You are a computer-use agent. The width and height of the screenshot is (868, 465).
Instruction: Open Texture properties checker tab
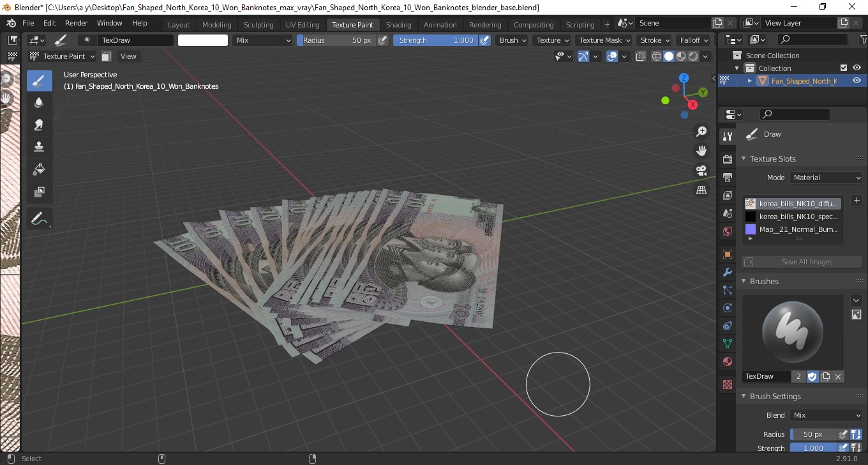click(x=727, y=385)
